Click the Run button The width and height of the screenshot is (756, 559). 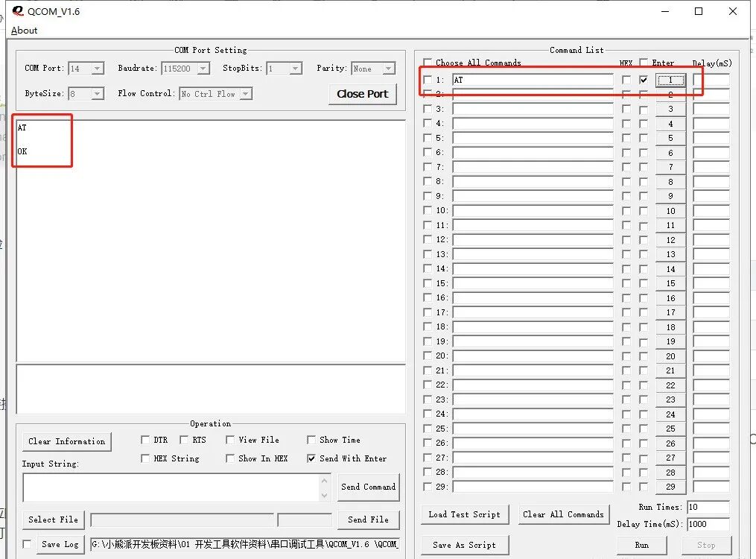642,545
